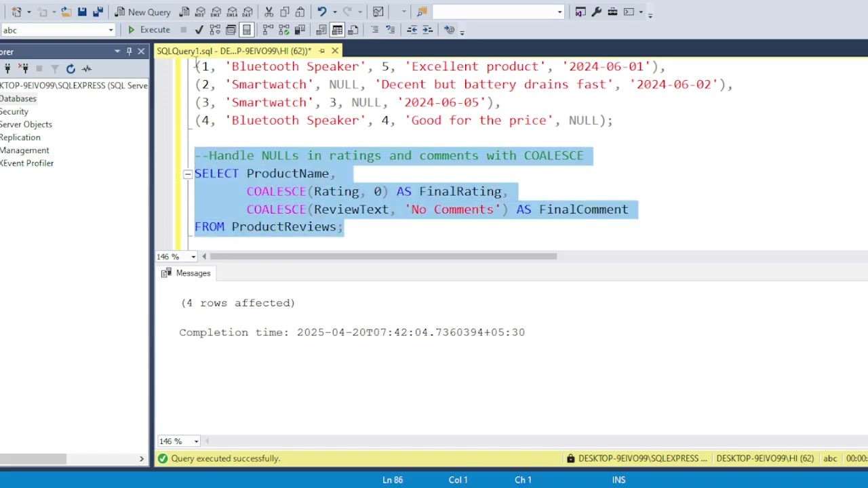Execute the selected SQL query
Screen dimensions: 868x488
(149, 30)
